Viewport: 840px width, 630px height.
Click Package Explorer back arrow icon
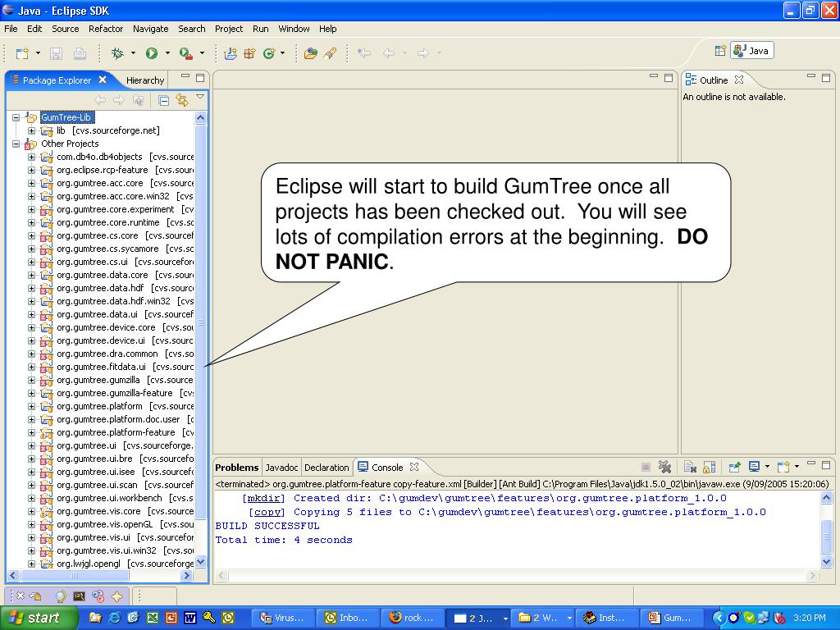[100, 100]
